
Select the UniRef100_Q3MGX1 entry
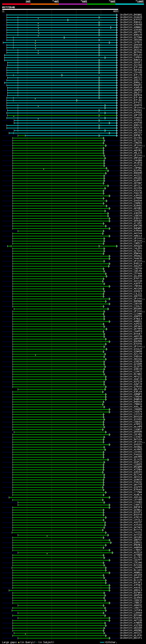131,543
